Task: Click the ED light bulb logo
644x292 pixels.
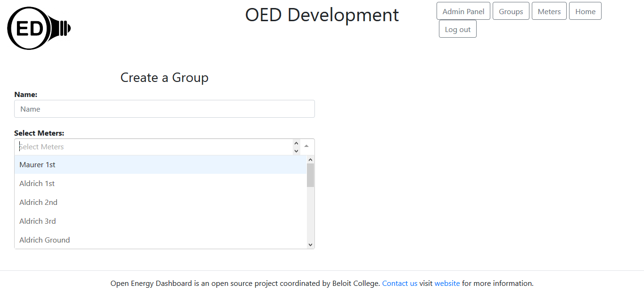Action: [x=39, y=28]
